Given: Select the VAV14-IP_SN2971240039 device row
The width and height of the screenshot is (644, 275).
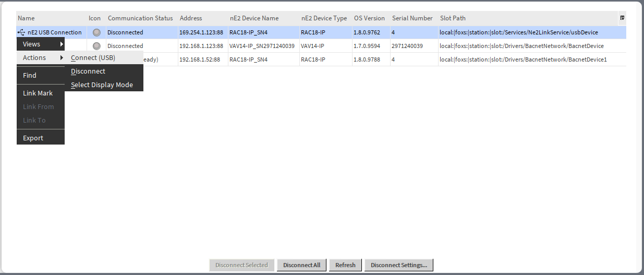Looking at the screenshot, I should click(x=262, y=46).
